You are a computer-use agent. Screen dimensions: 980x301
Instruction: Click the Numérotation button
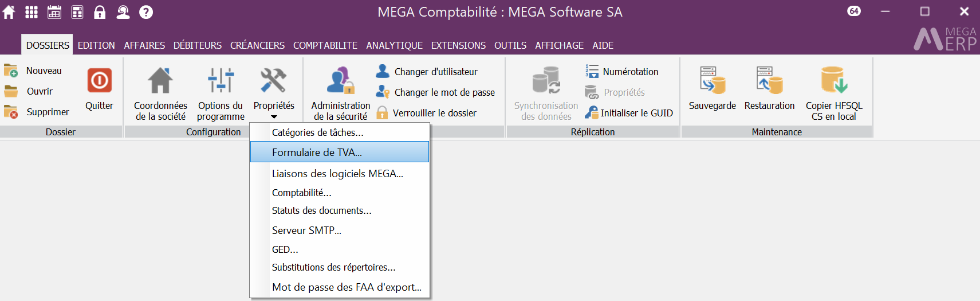630,72
